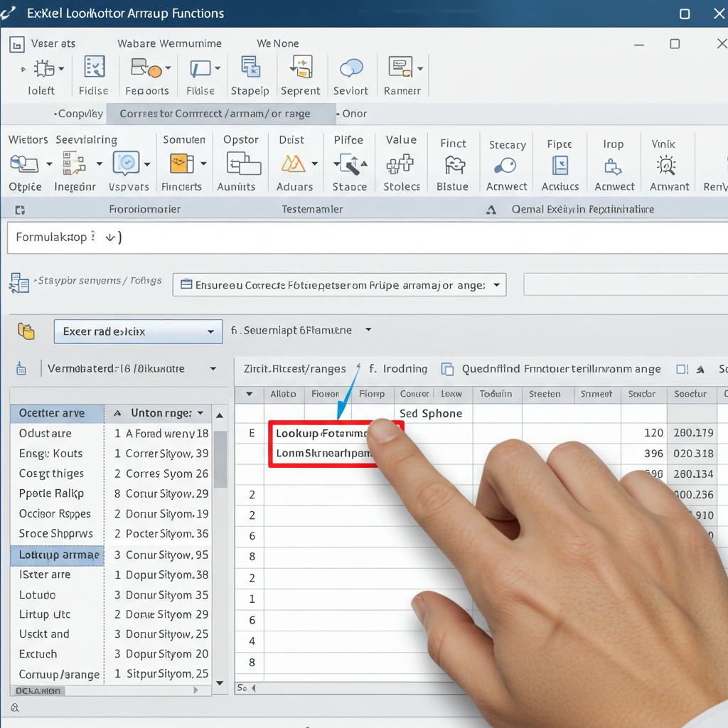Open the Seprent icon
This screenshot has height=728, width=728.
301,66
